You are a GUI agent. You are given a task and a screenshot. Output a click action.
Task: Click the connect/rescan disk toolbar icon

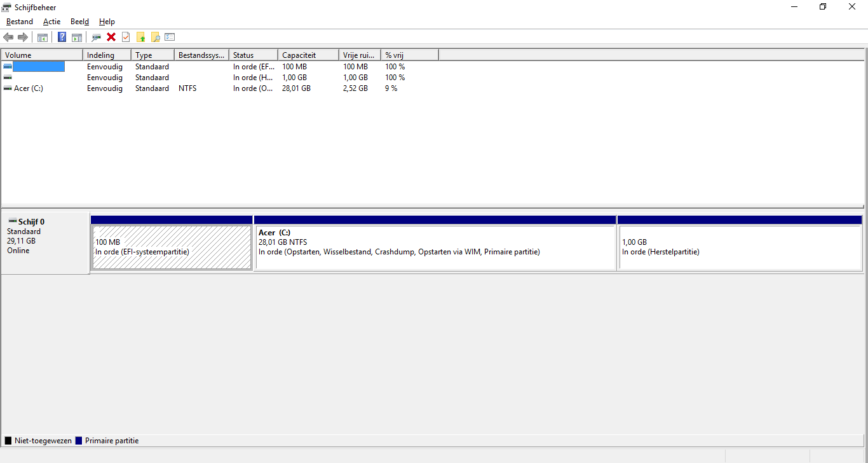[x=97, y=37]
